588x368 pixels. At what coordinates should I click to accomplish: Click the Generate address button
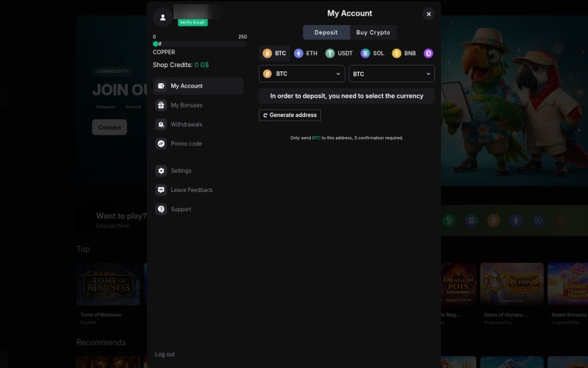tap(290, 116)
